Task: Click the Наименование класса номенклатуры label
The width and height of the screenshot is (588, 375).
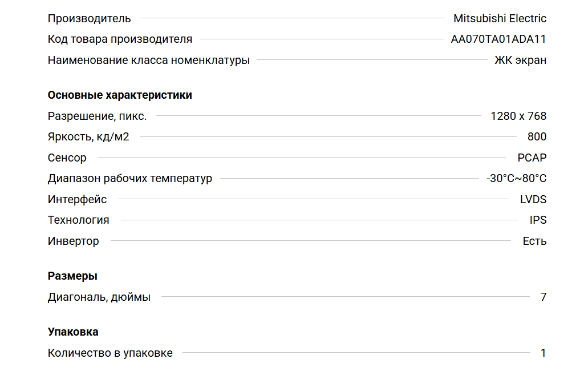Action: (x=148, y=60)
